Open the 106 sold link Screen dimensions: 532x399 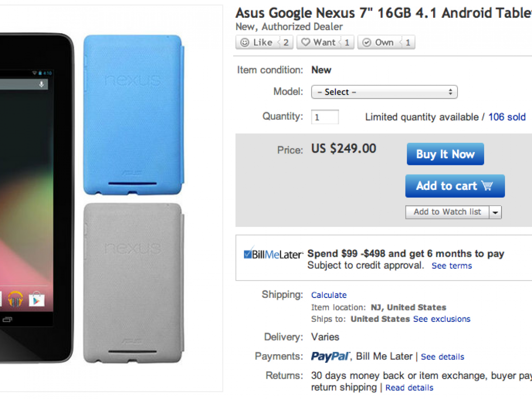[507, 117]
